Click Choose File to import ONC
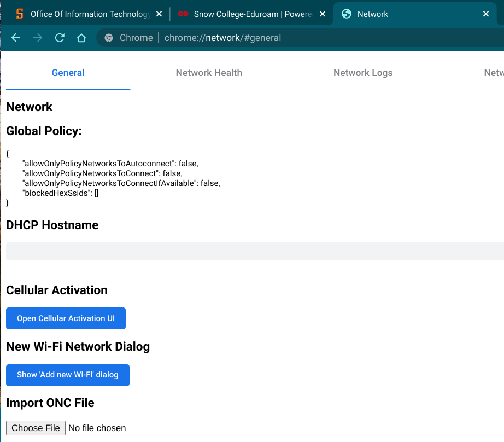This screenshot has height=442, width=504. pos(36,428)
